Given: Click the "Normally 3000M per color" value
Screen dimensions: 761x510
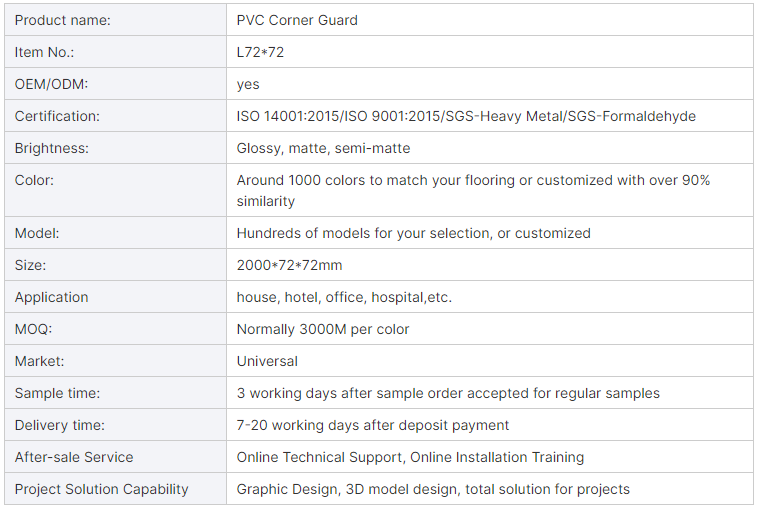Looking at the screenshot, I should (x=323, y=329).
